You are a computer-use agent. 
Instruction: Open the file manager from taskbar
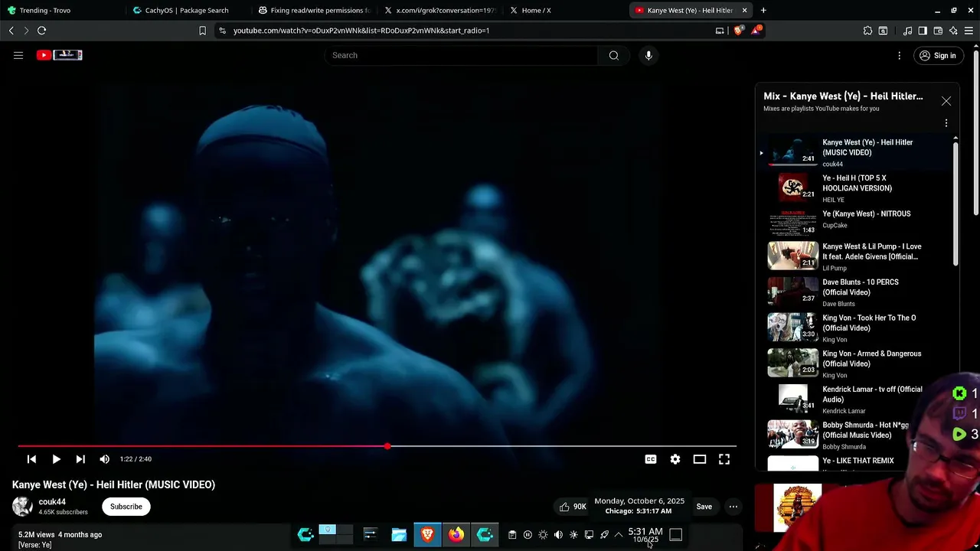(399, 535)
